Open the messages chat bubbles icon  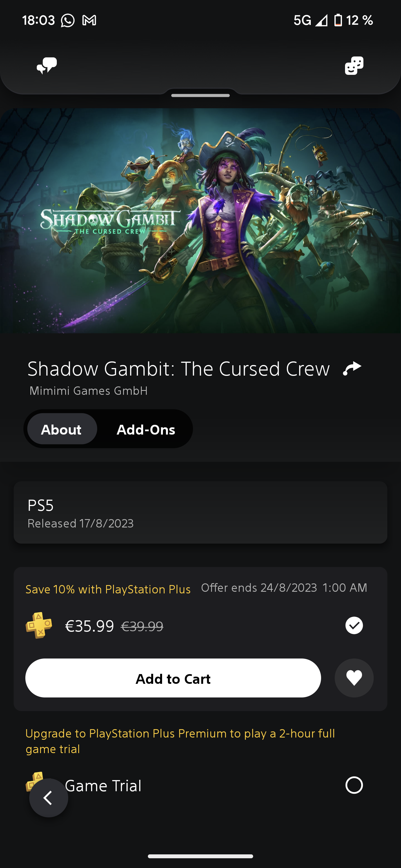click(47, 65)
